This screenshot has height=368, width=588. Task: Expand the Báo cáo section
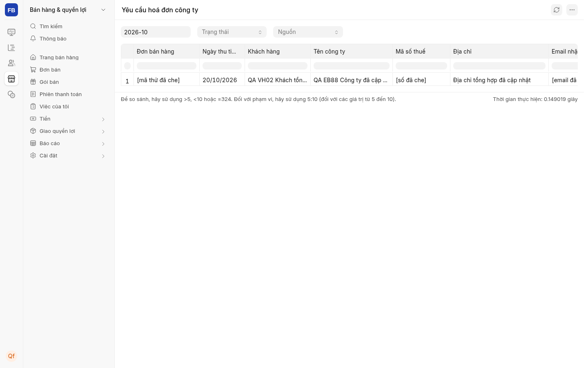[x=69, y=143]
